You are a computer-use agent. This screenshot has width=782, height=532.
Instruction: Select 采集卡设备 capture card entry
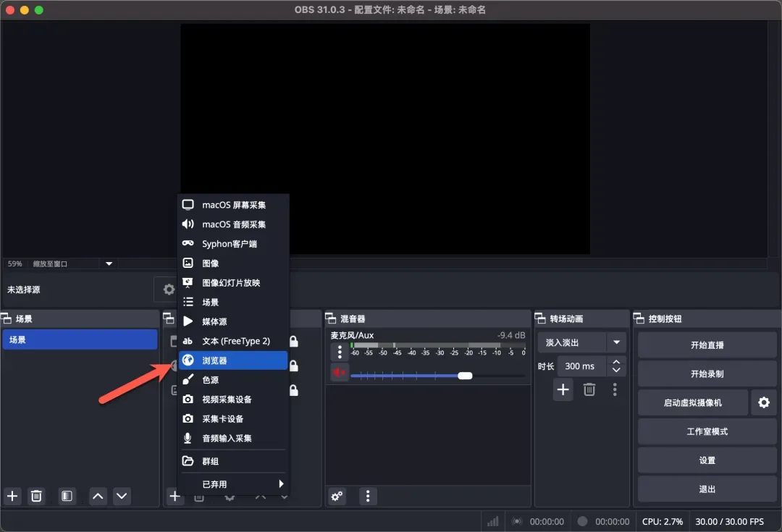tap(233, 419)
